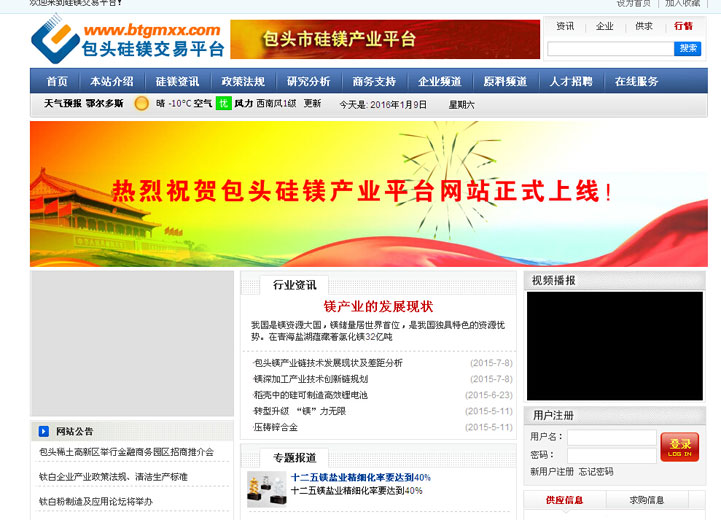Open the 忘记密码 forgot password link
The image size is (721, 520).
(x=596, y=471)
